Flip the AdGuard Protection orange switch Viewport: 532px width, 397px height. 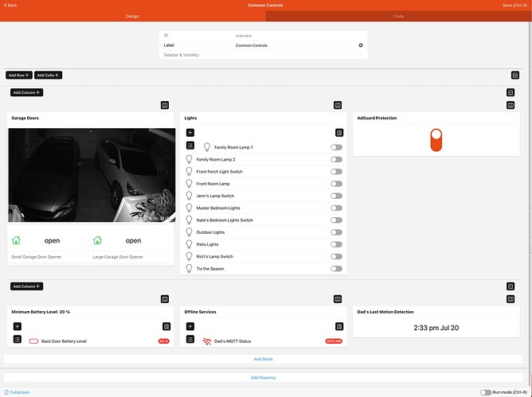coord(435,139)
